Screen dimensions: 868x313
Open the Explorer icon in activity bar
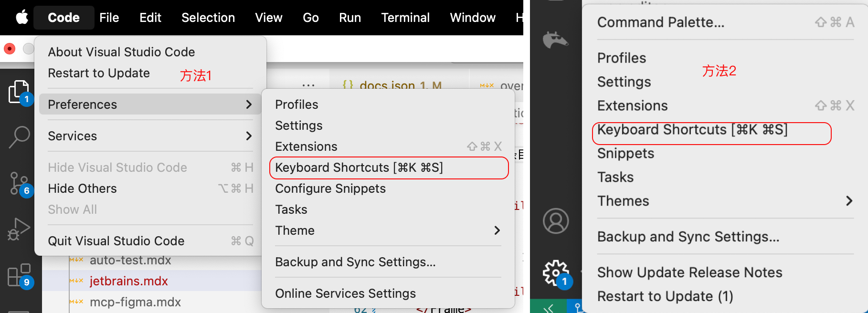coord(19,91)
